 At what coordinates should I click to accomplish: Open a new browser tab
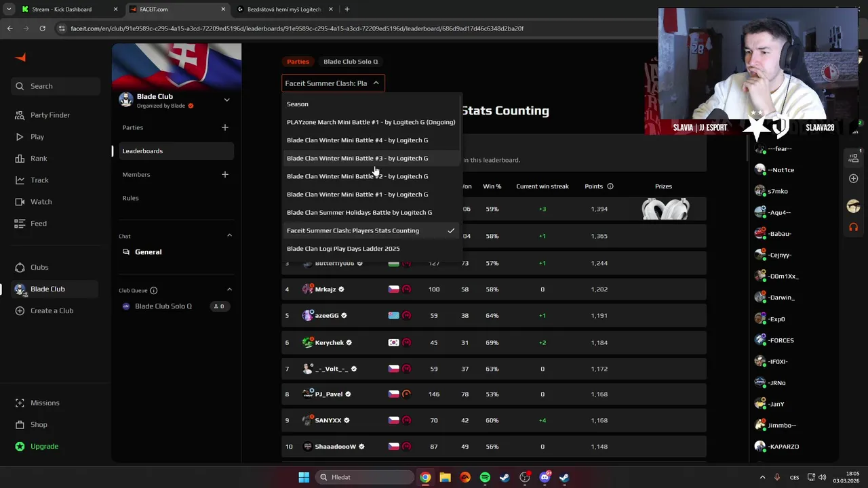point(347,9)
